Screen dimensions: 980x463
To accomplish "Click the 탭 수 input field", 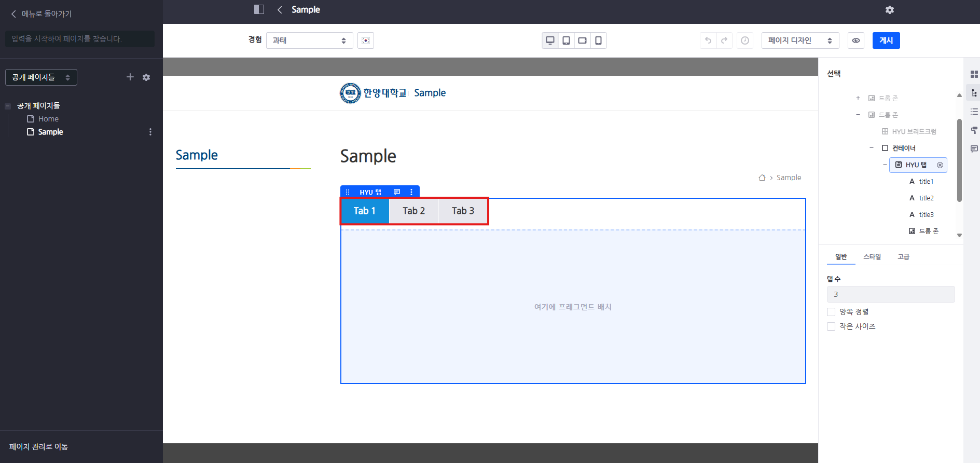I will pos(890,294).
